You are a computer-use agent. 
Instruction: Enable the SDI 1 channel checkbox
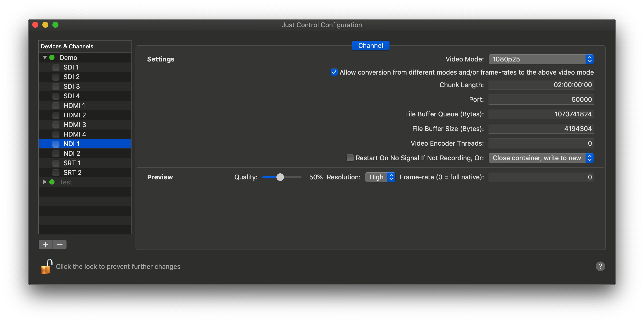(x=56, y=67)
